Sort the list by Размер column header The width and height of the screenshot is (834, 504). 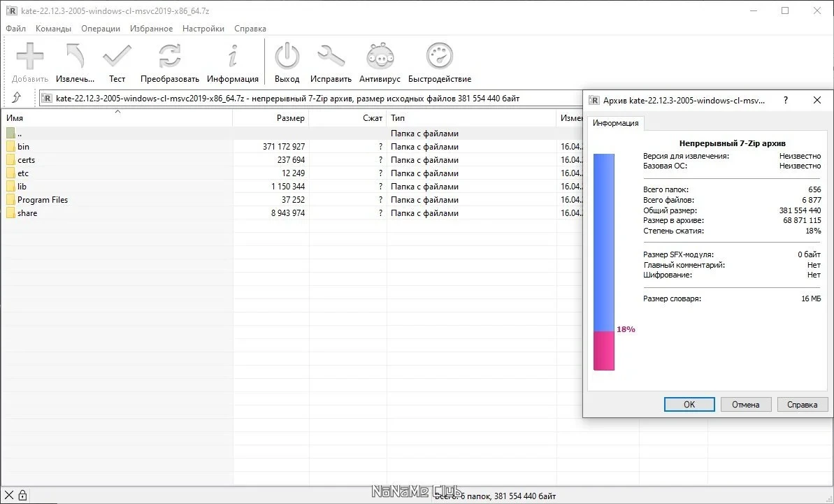(271, 118)
